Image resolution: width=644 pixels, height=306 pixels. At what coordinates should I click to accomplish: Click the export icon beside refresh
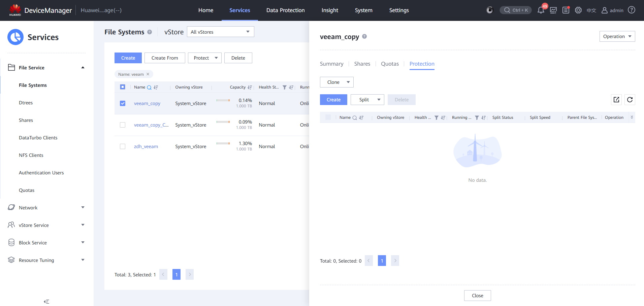616,100
